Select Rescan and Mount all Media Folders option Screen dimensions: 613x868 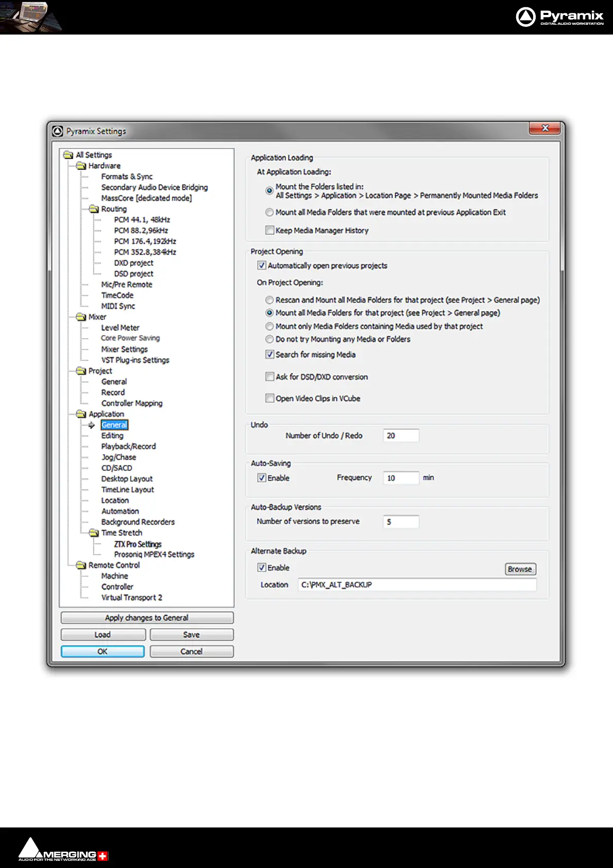point(269,300)
